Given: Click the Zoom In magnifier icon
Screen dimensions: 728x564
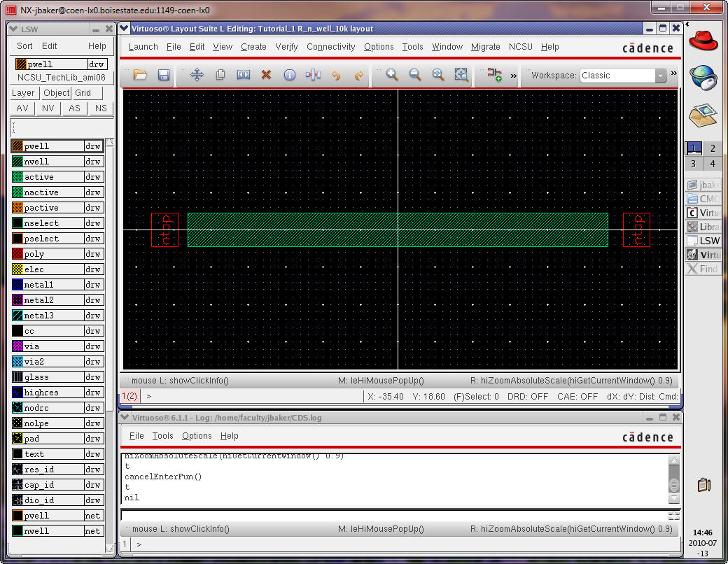Looking at the screenshot, I should (x=392, y=75).
